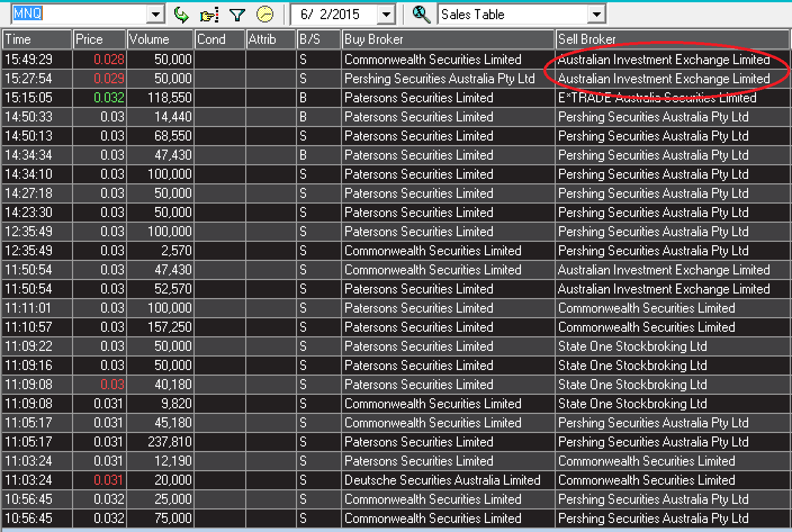Click the Attrib column header

pyautogui.click(x=271, y=39)
